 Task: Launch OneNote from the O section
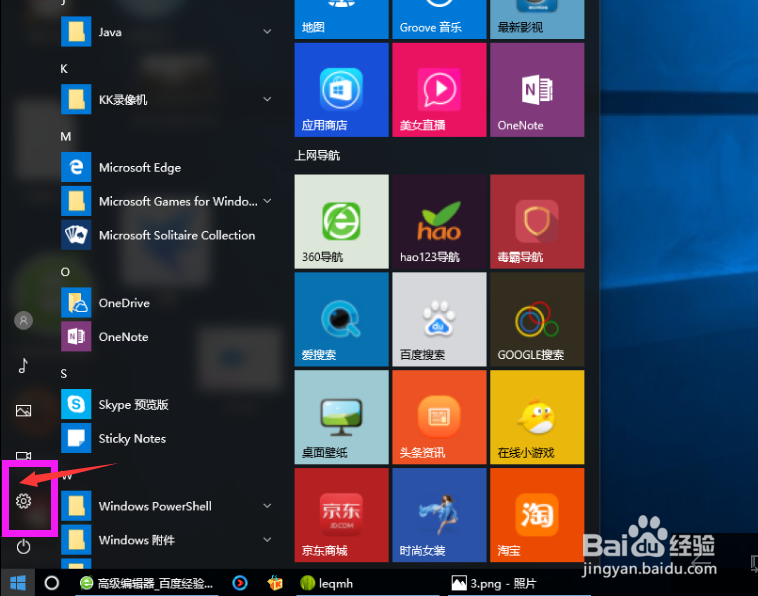click(167, 336)
